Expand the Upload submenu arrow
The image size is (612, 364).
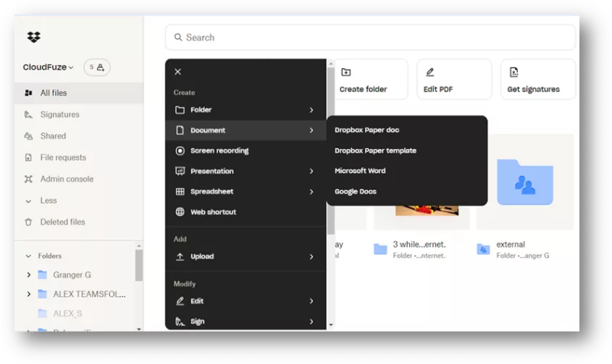pyautogui.click(x=311, y=257)
